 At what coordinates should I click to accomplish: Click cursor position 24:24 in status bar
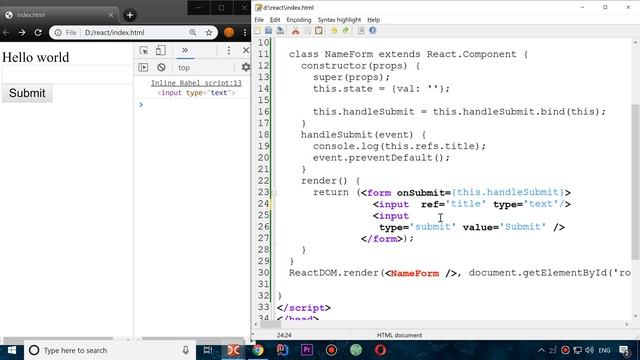point(284,336)
